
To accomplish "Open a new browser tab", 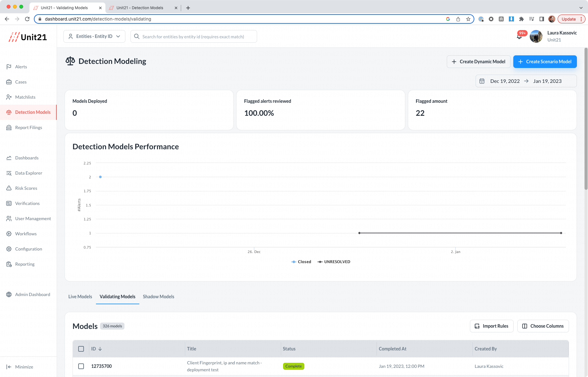I will [188, 8].
